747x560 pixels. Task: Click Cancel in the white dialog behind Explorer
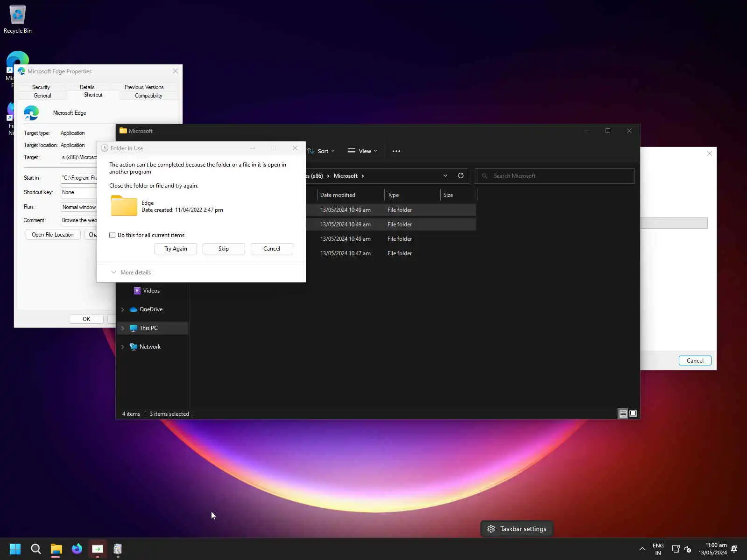(695, 361)
